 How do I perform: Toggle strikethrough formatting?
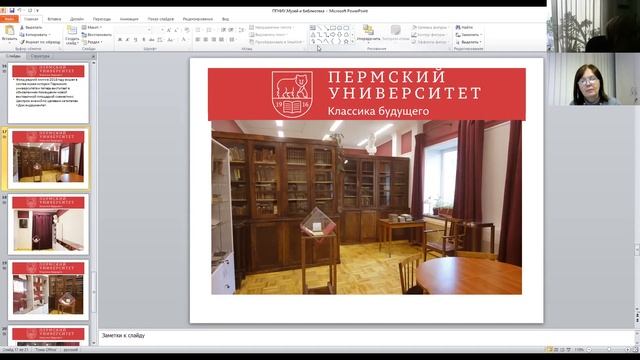(x=151, y=40)
